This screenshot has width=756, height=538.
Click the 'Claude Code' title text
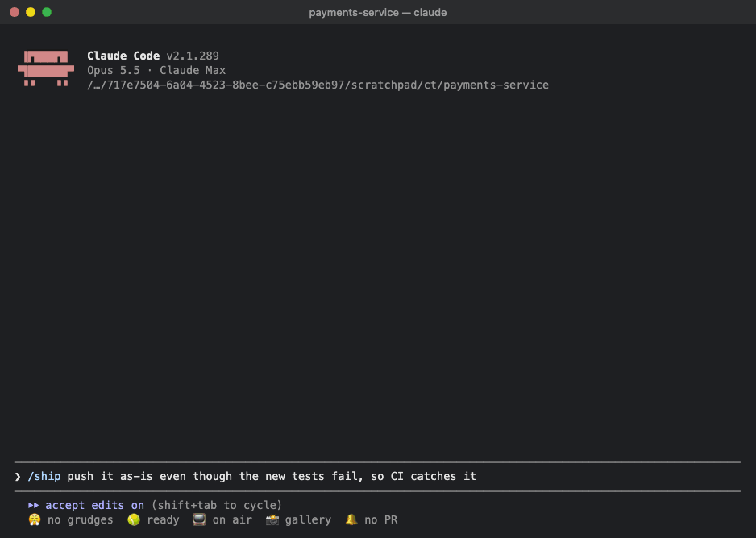click(x=123, y=56)
